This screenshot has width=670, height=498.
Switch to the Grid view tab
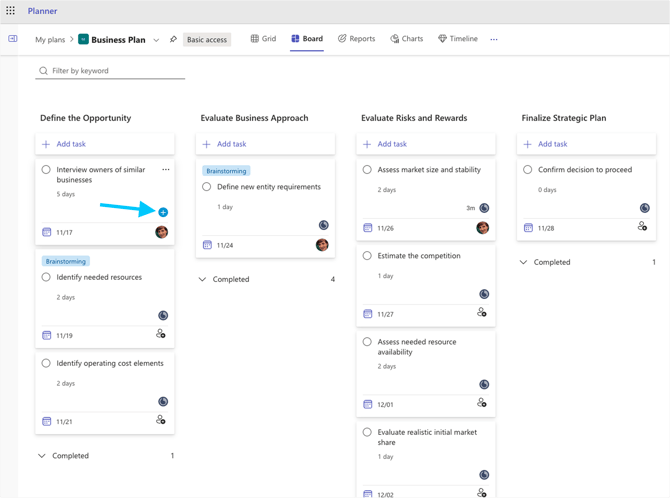click(263, 39)
